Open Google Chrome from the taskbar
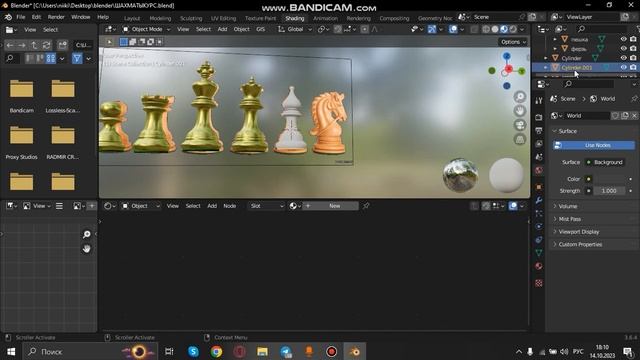 coord(216,351)
